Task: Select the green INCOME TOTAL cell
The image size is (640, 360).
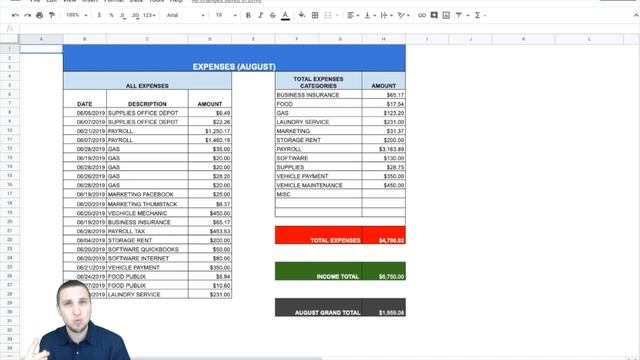Action: click(x=318, y=271)
